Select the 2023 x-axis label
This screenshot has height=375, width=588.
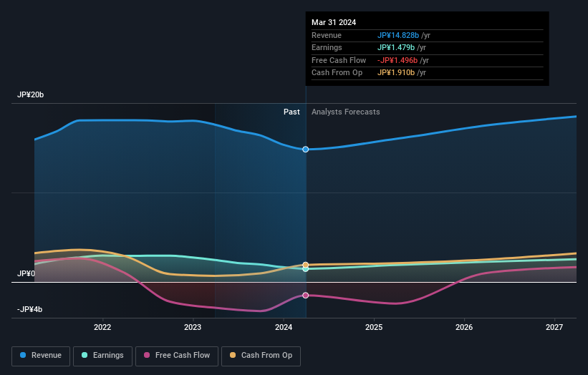[x=193, y=328]
